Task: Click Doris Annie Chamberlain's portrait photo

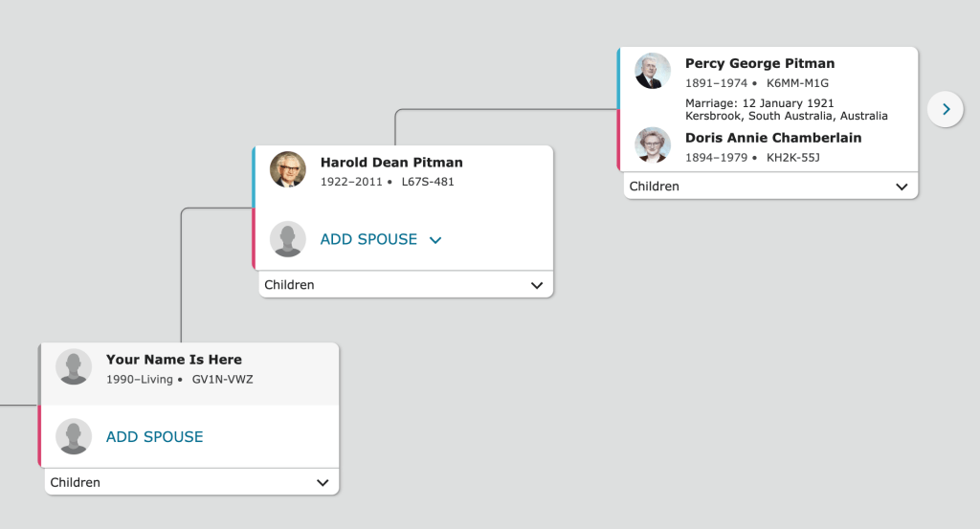Action: point(653,145)
